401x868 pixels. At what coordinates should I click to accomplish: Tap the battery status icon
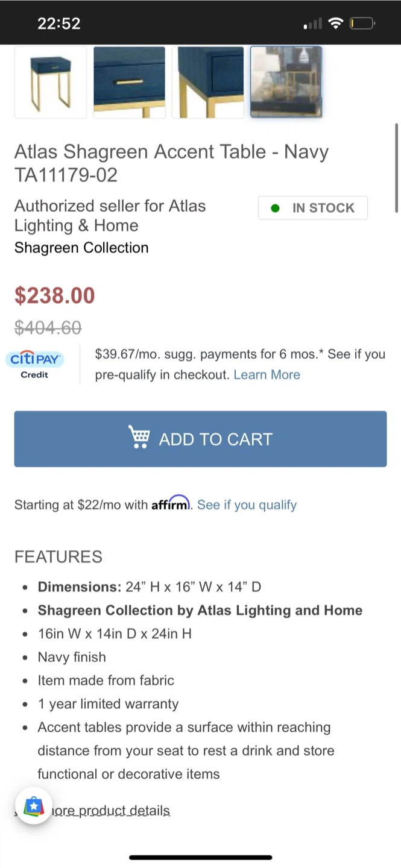(362, 24)
